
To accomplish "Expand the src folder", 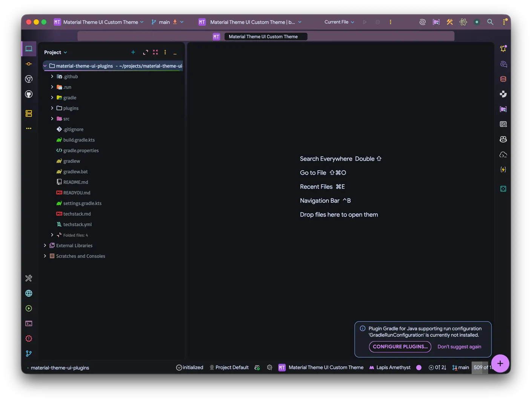I will [x=52, y=119].
